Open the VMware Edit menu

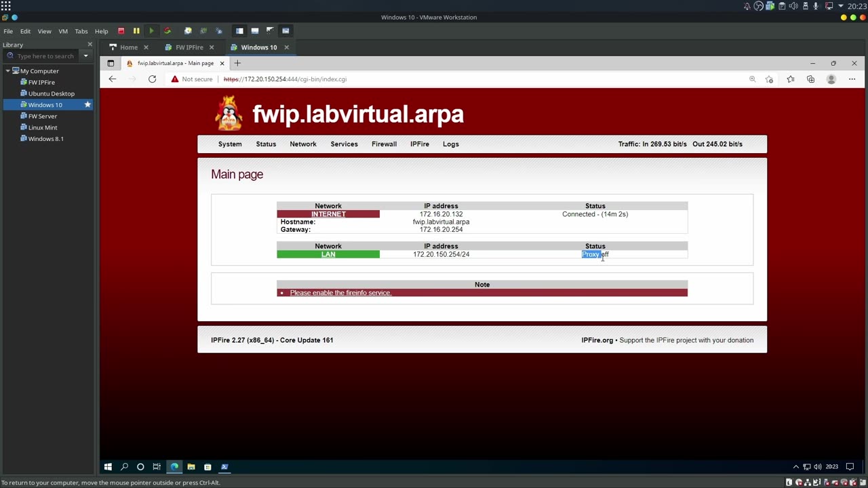click(25, 31)
